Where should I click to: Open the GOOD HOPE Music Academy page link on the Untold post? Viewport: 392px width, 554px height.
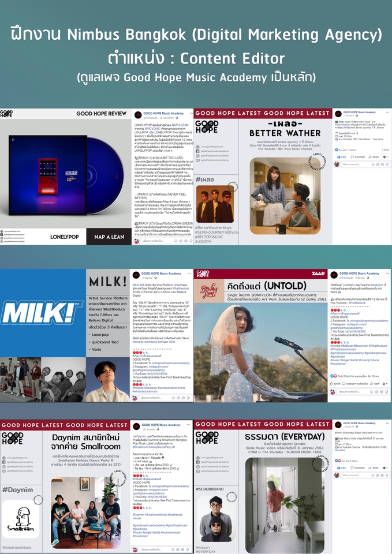pos(360,274)
